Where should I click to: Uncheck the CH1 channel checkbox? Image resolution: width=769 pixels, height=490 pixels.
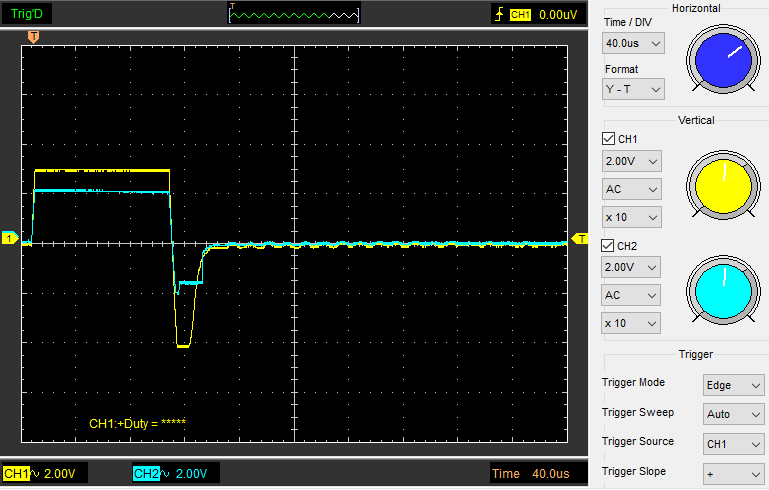(x=609, y=139)
